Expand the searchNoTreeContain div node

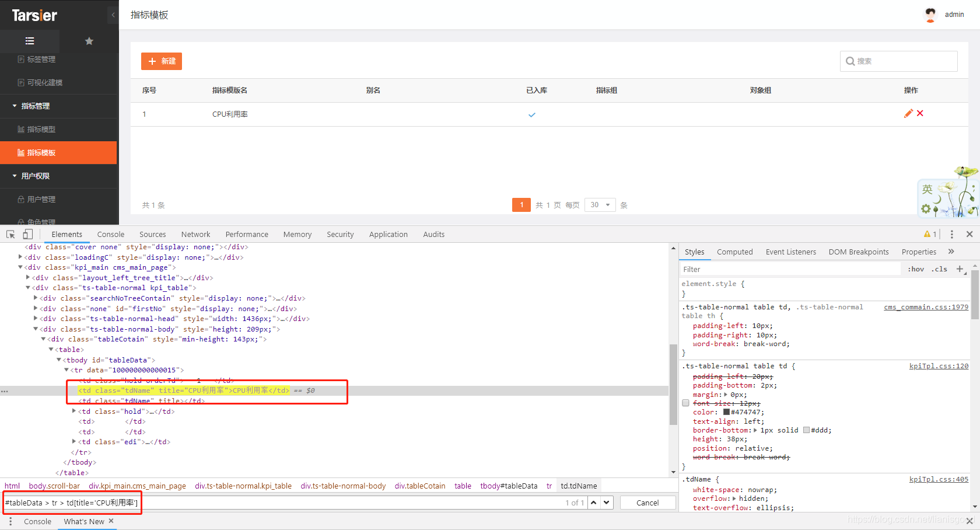coord(36,298)
